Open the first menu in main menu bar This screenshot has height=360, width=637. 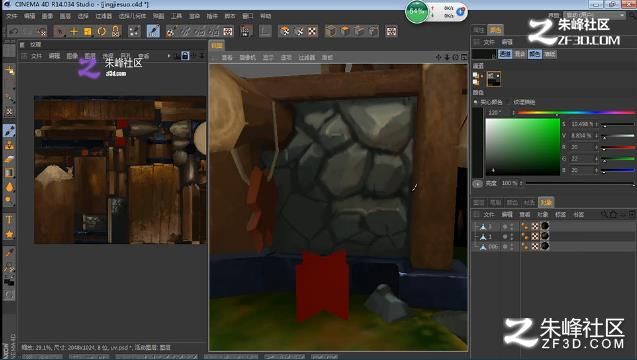coord(11,16)
